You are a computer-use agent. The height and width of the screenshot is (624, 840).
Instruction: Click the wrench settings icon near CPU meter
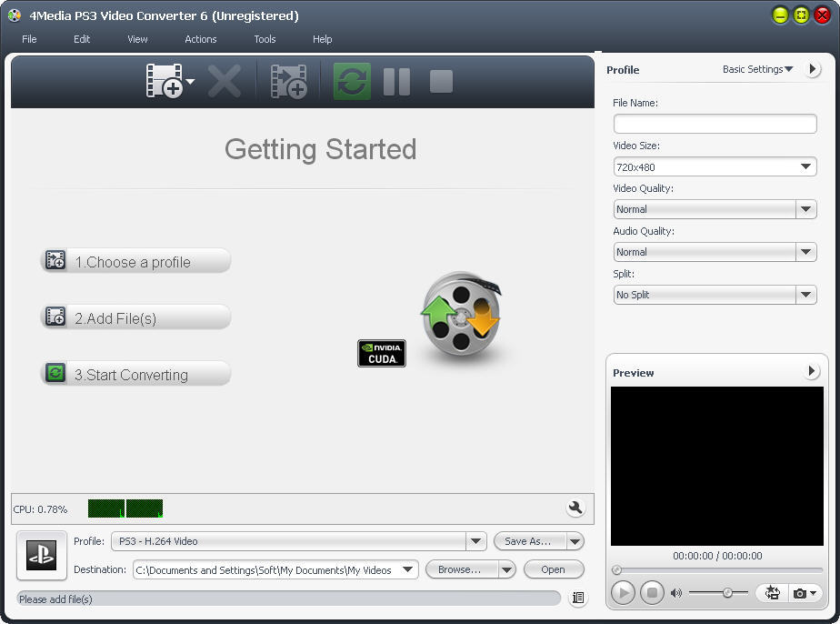click(x=575, y=508)
